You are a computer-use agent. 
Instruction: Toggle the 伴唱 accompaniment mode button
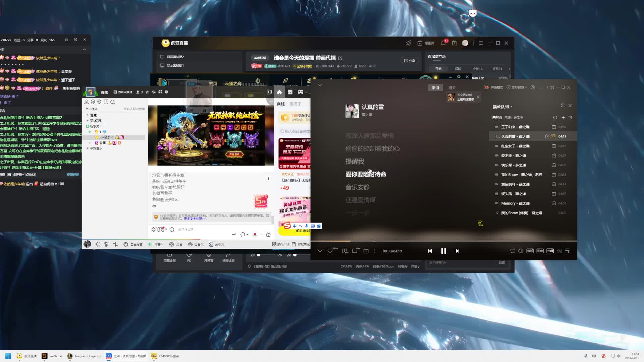tap(550, 251)
